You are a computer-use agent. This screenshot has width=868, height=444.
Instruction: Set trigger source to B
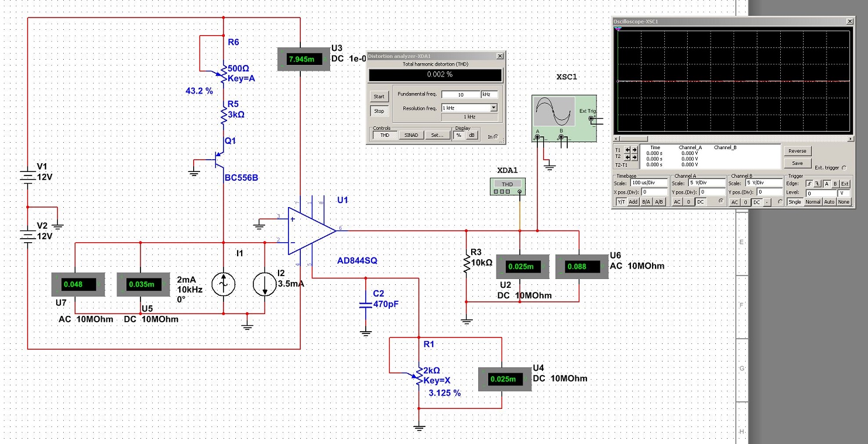(835, 184)
